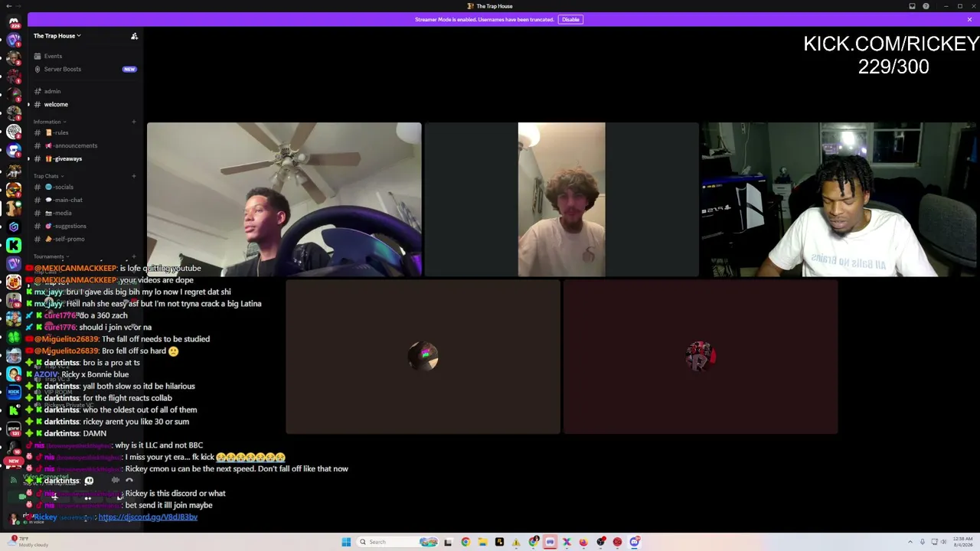The image size is (980, 551).
Task: Open Discord from the taskbar
Action: [635, 542]
